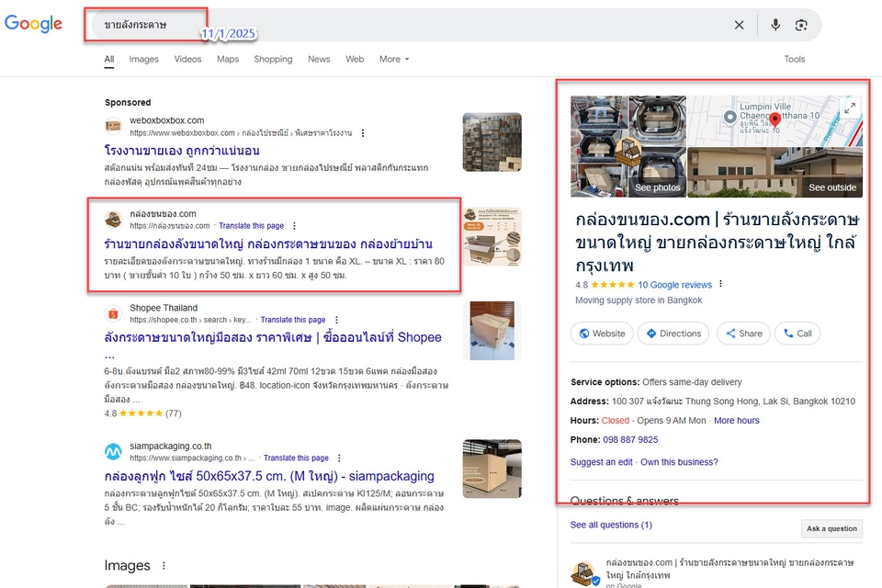
Task: Expand the map with the fullscreen arrow icon
Action: (850, 107)
